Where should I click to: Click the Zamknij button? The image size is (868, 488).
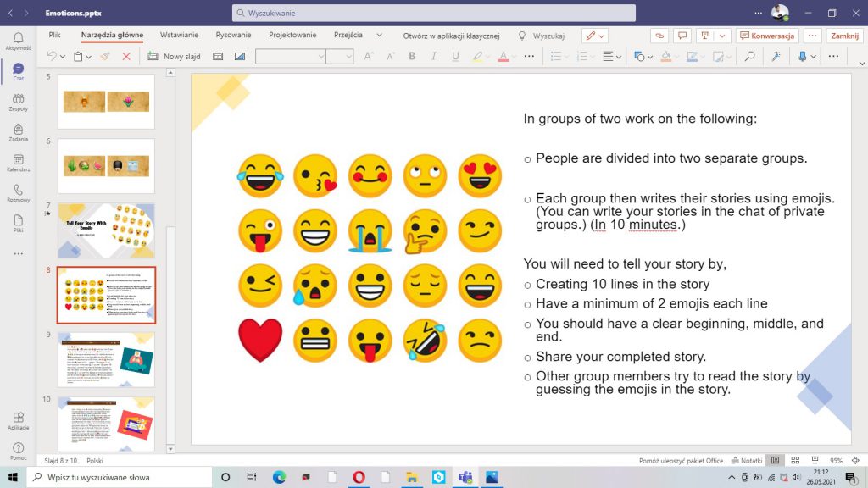point(844,36)
